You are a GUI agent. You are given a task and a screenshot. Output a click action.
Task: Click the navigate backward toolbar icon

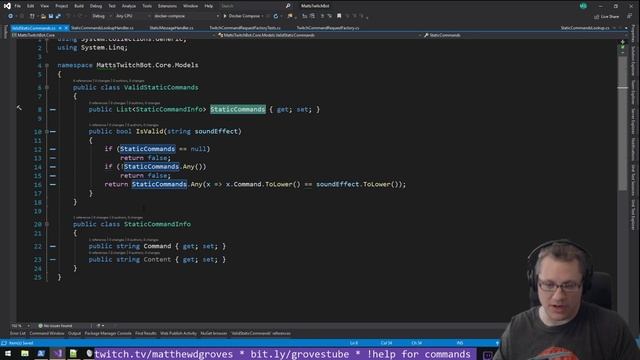pyautogui.click(x=10, y=16)
